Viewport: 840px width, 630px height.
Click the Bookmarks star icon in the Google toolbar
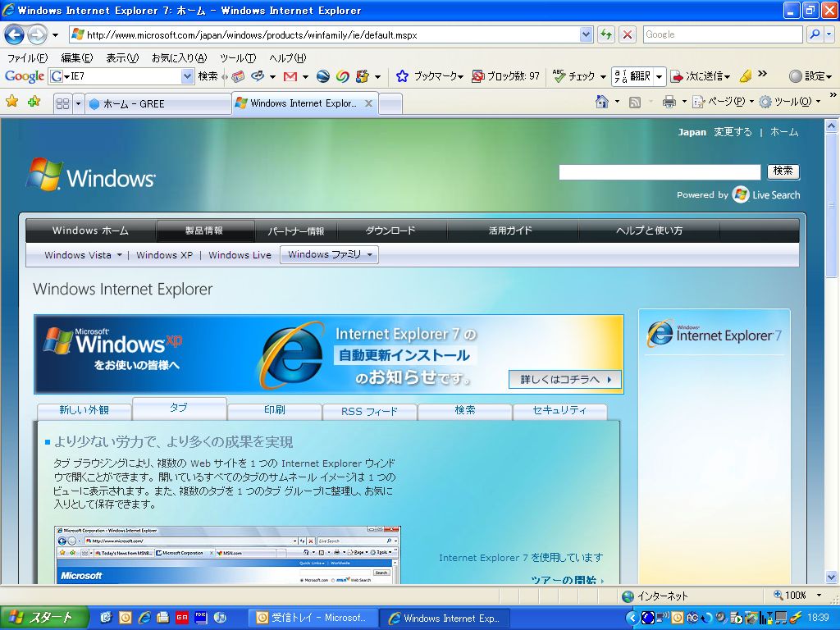pos(402,76)
